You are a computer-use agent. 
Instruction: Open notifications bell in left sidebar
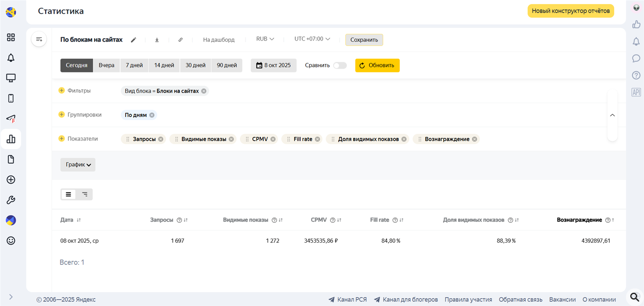pos(11,58)
